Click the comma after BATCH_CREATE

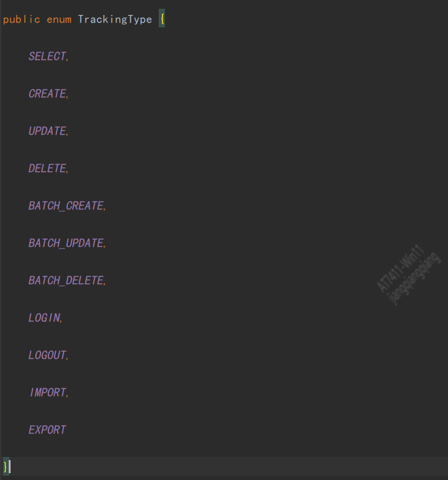click(x=105, y=208)
